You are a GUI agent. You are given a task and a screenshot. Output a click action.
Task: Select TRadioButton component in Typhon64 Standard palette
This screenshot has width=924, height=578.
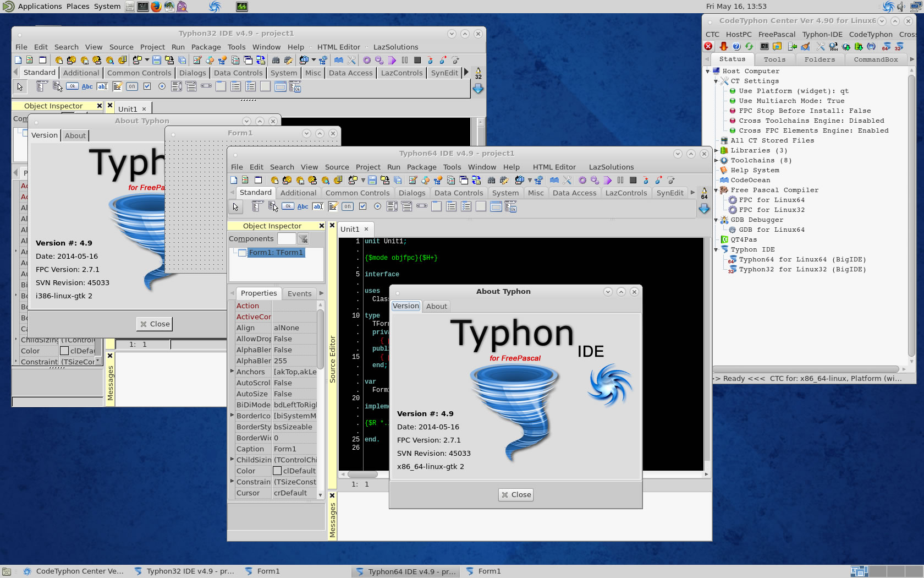coord(377,207)
